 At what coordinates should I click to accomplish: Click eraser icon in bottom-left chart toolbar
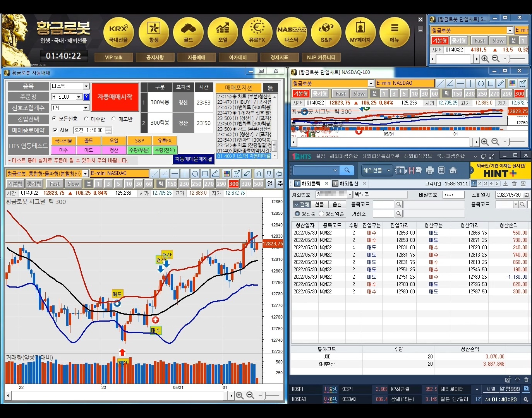click(x=247, y=173)
